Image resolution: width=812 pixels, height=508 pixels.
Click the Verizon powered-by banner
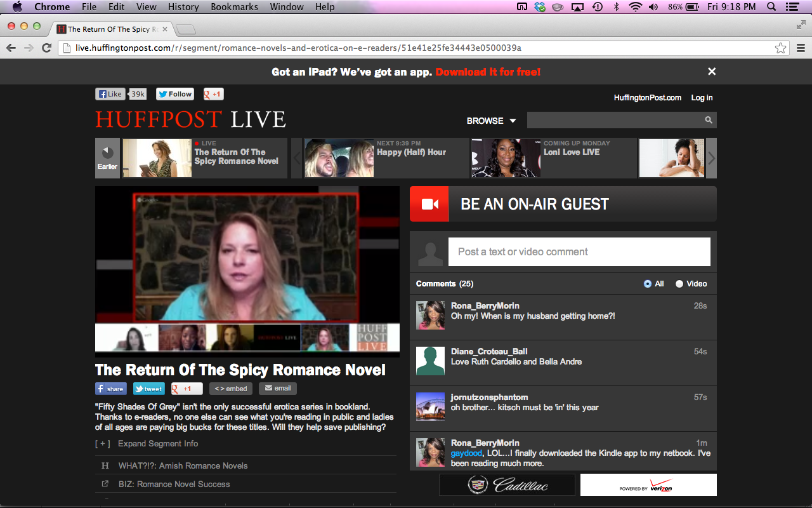click(x=648, y=485)
